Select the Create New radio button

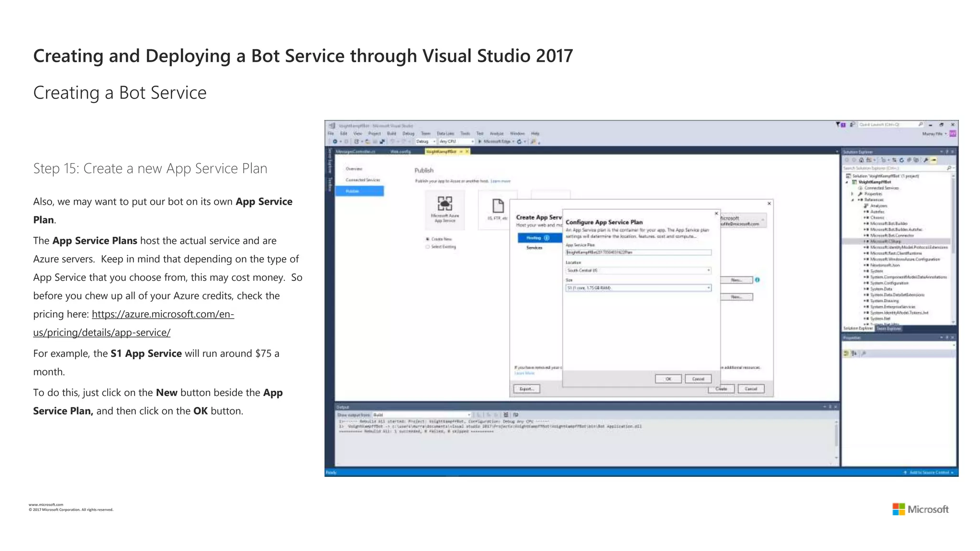[x=427, y=239]
